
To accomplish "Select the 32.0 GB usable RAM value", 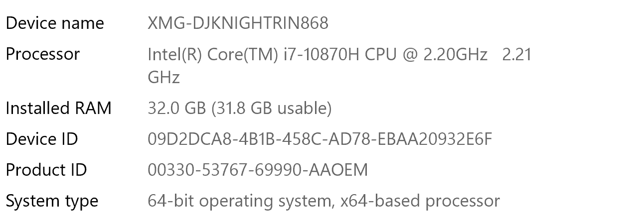I will tap(239, 108).
